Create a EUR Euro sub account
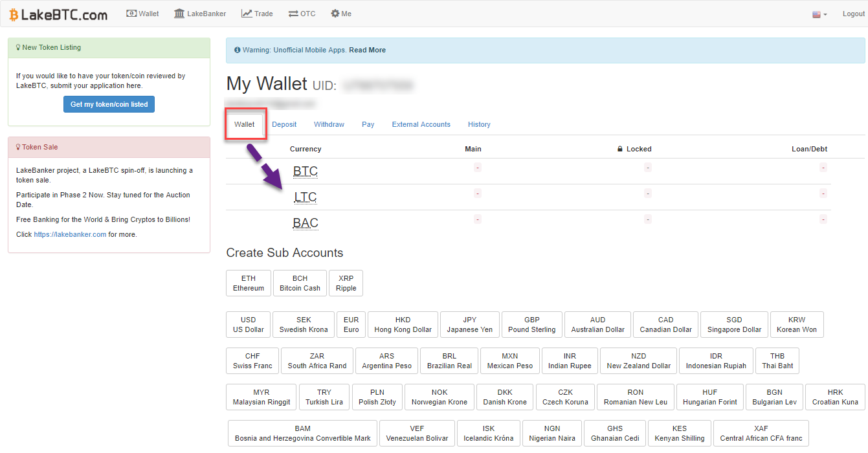The width and height of the screenshot is (868, 453). (x=351, y=325)
